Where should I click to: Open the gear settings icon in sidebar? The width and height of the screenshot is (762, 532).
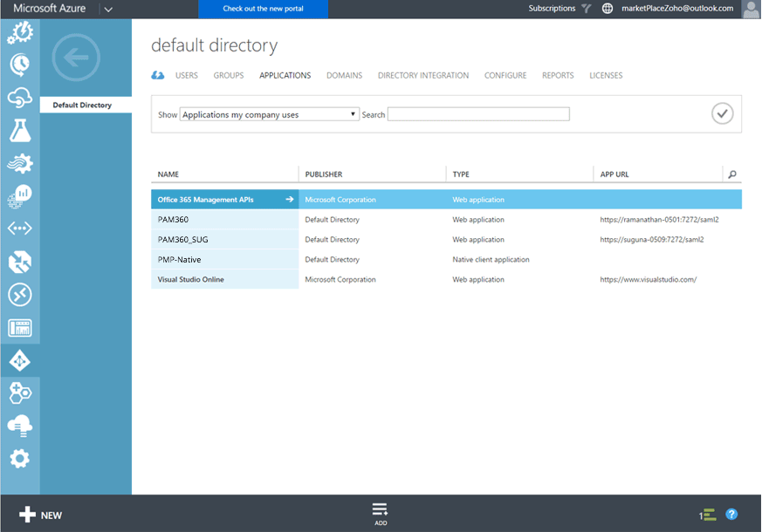19,458
